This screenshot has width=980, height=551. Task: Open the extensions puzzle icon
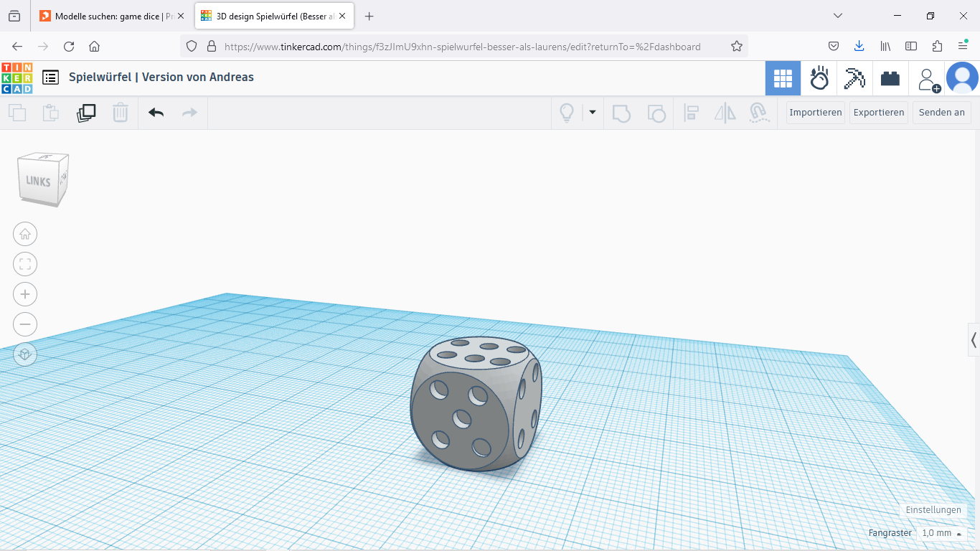coord(937,47)
